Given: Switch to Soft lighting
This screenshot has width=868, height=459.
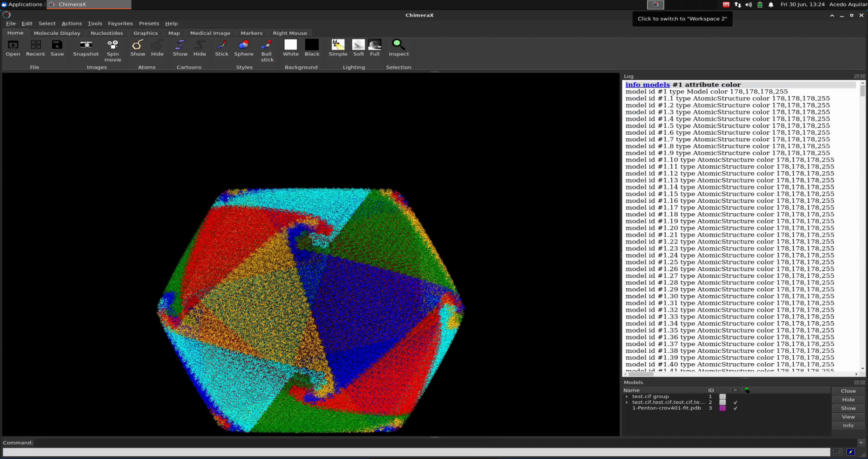Looking at the screenshot, I should 358,45.
